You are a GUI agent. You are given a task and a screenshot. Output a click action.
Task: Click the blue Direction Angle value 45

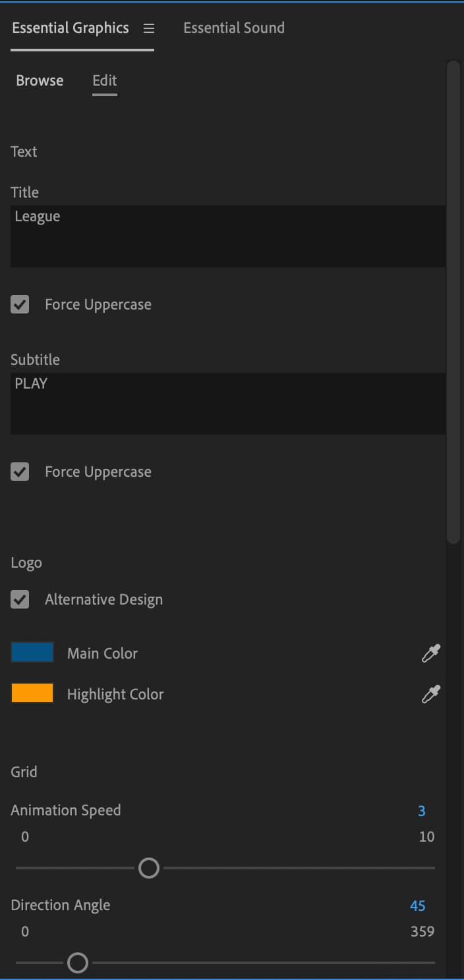[x=417, y=906]
